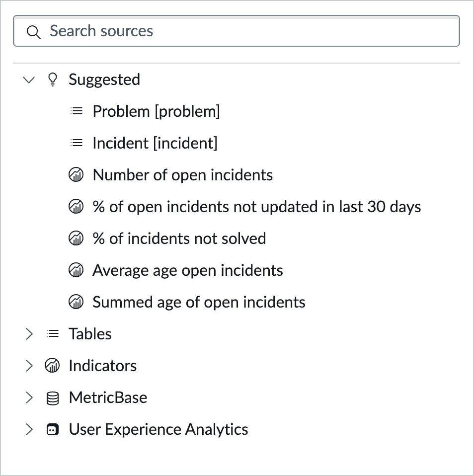Expand the Tables section
Viewport: 474px width, 476px height.
[29, 334]
